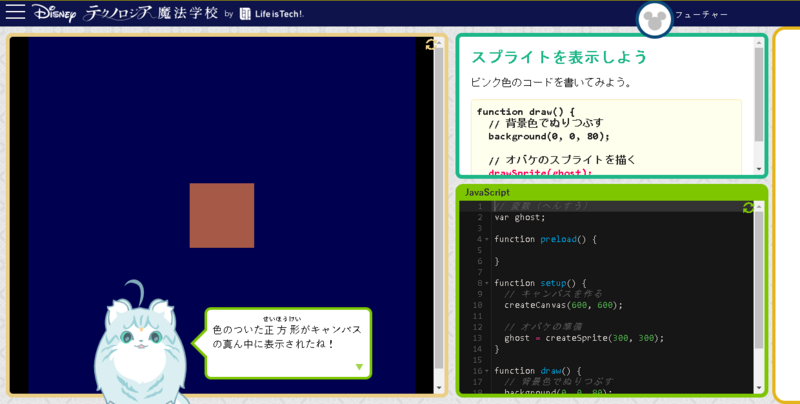Screen dimensions: 800x404
Task: Place cursor on 'var ghost;' line
Action: [x=519, y=217]
